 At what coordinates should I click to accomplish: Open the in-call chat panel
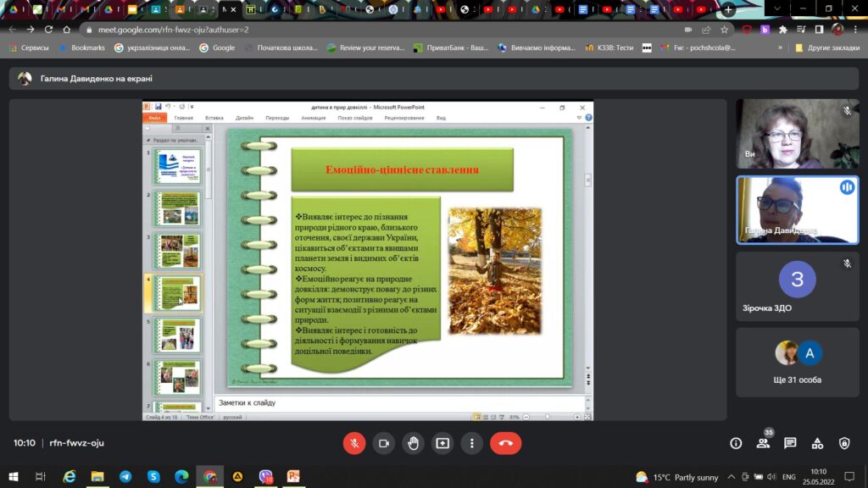point(790,442)
